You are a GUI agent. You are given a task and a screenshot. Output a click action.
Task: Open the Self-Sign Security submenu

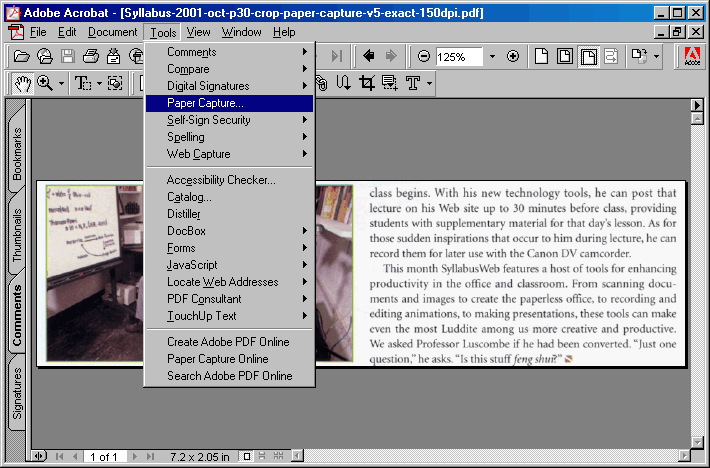229,120
